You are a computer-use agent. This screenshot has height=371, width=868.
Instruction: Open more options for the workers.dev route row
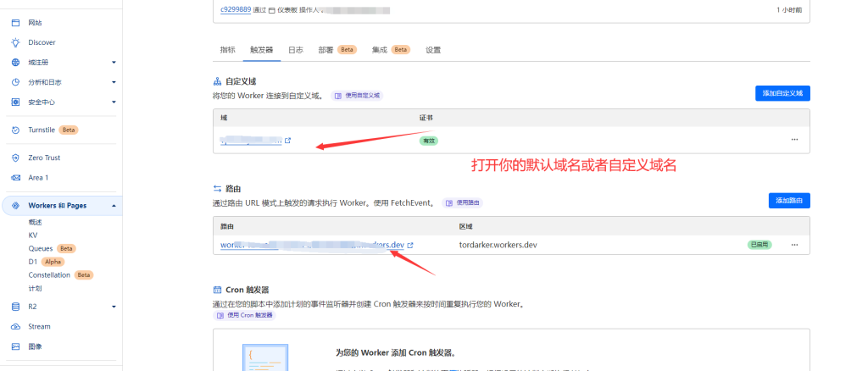point(794,245)
